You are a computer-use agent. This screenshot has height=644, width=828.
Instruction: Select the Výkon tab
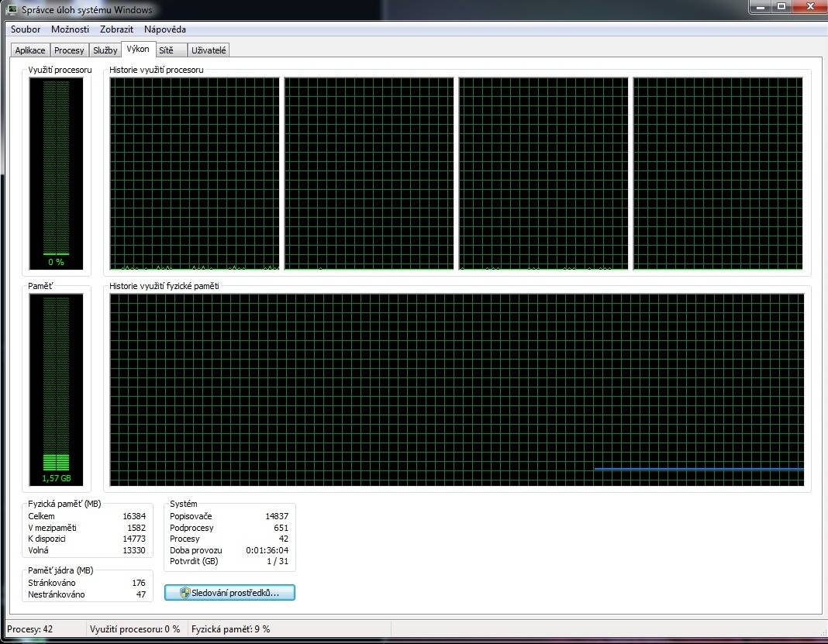click(x=138, y=49)
